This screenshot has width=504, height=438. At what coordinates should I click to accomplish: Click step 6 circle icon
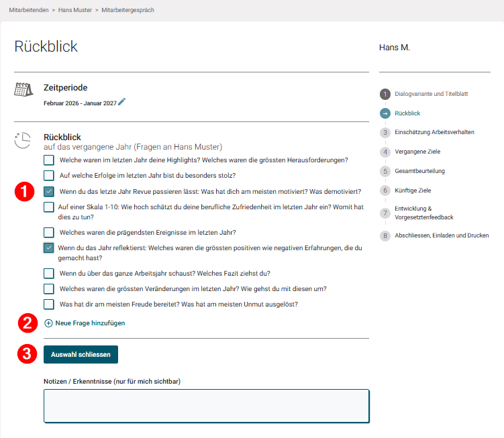[x=385, y=190]
